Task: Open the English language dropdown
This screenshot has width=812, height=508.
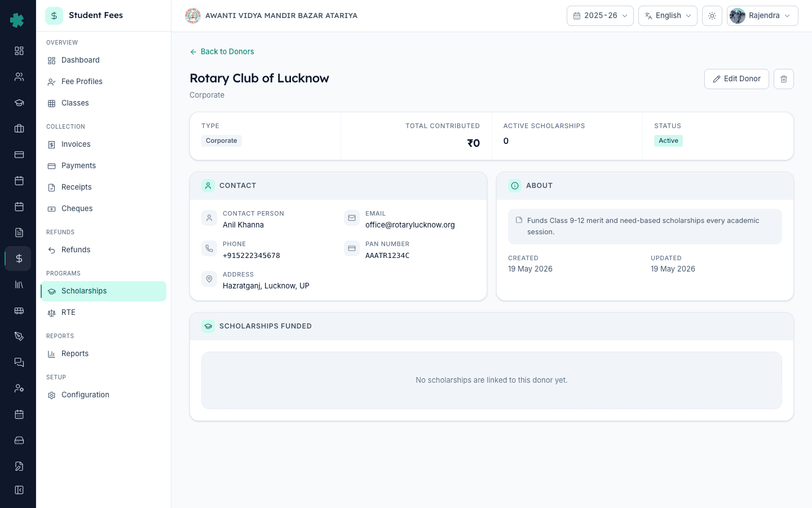Action: pyautogui.click(x=668, y=16)
